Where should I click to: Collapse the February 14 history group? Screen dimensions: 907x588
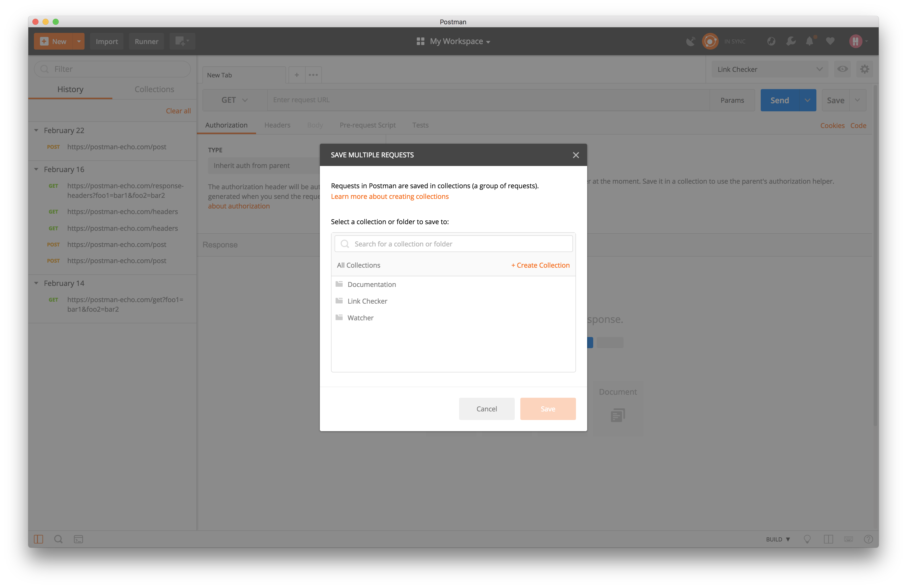point(36,283)
